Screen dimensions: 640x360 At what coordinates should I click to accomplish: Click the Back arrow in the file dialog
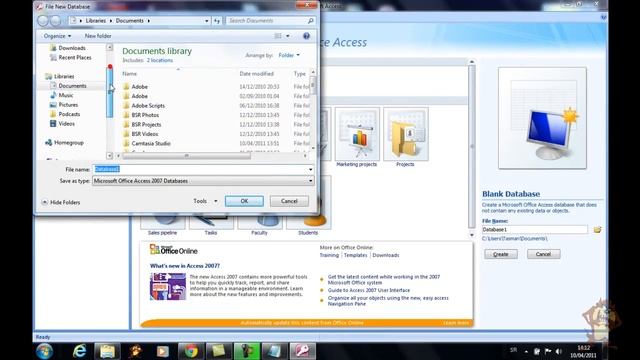point(43,20)
